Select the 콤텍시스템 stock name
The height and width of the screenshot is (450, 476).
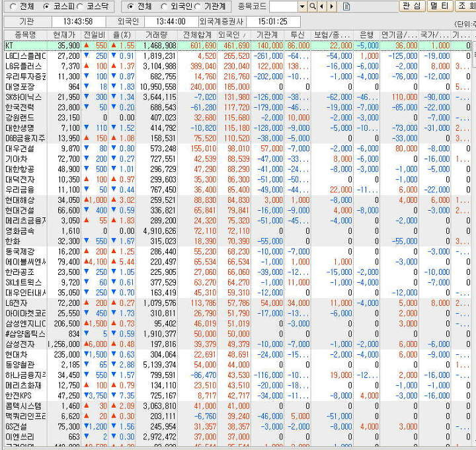coord(23,406)
